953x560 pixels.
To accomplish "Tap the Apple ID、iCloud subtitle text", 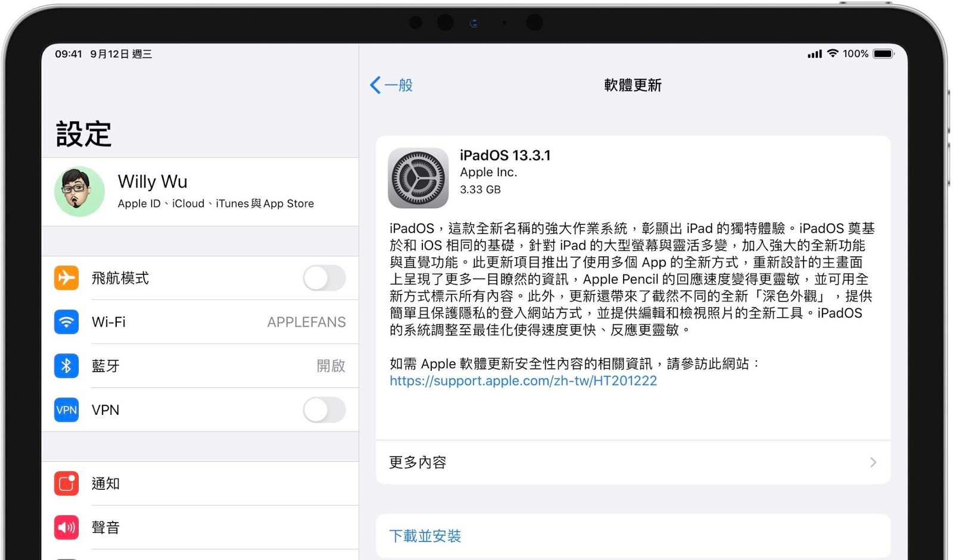I will click(x=216, y=204).
